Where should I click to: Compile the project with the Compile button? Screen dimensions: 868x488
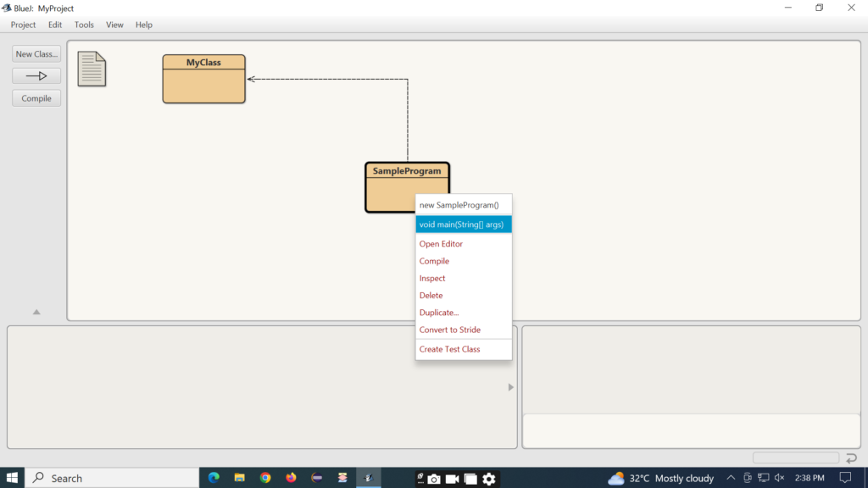[36, 97]
